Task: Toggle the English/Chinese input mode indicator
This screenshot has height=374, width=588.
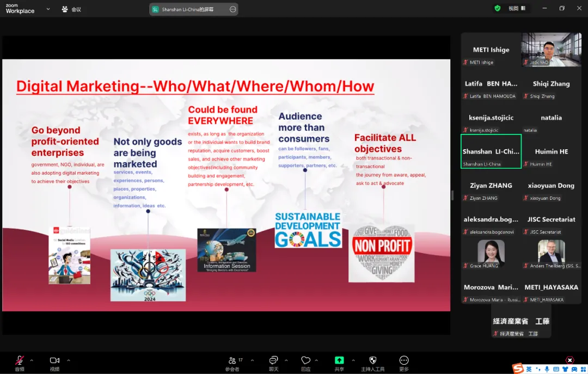Action: tap(529, 369)
